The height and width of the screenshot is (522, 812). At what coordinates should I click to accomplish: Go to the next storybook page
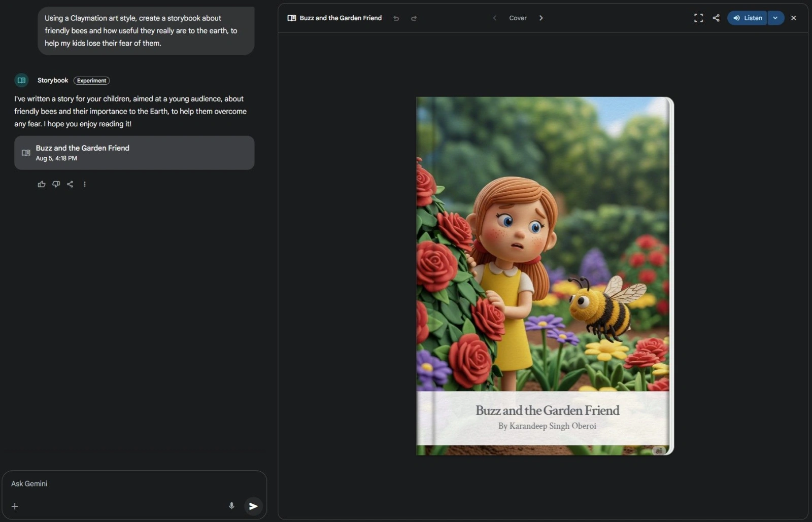(541, 18)
